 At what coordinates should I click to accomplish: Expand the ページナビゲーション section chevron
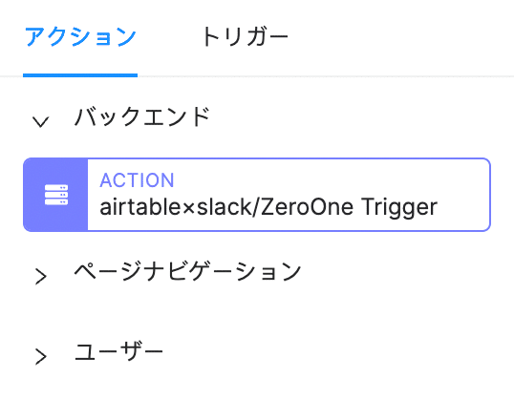(41, 277)
